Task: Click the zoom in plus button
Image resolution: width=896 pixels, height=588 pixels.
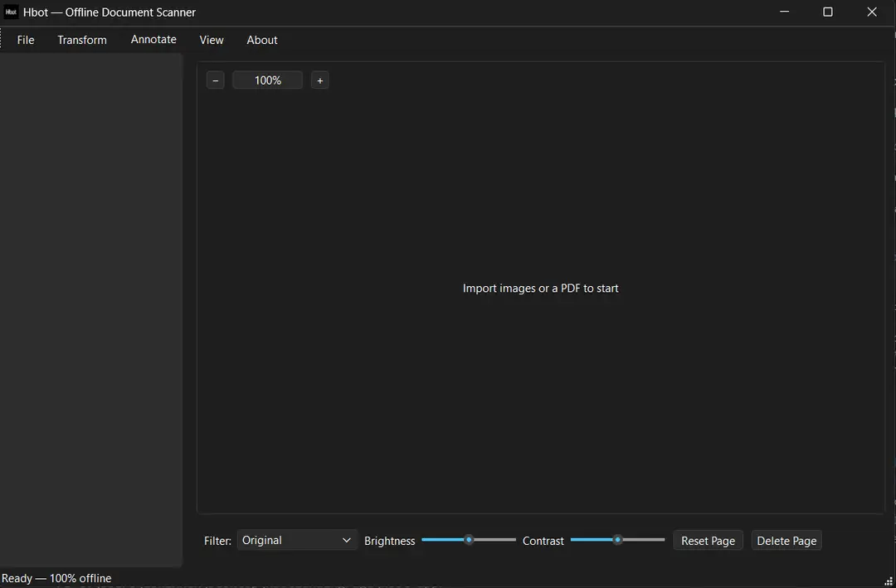Action: [x=320, y=80]
